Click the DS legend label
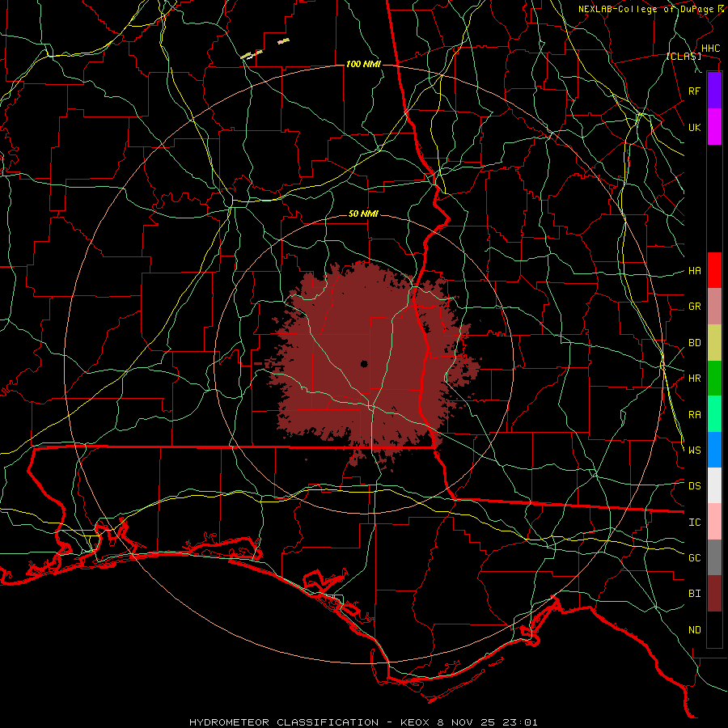The image size is (728, 728). (695, 486)
